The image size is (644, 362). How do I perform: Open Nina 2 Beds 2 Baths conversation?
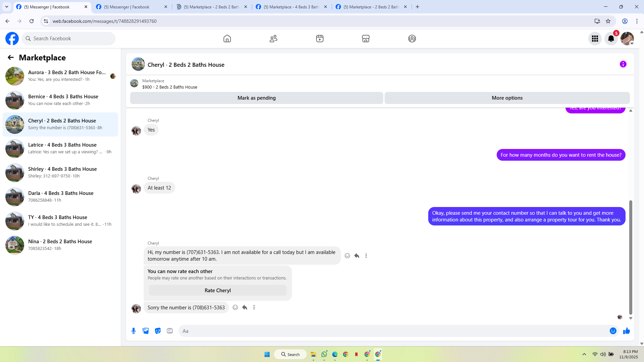click(x=60, y=245)
